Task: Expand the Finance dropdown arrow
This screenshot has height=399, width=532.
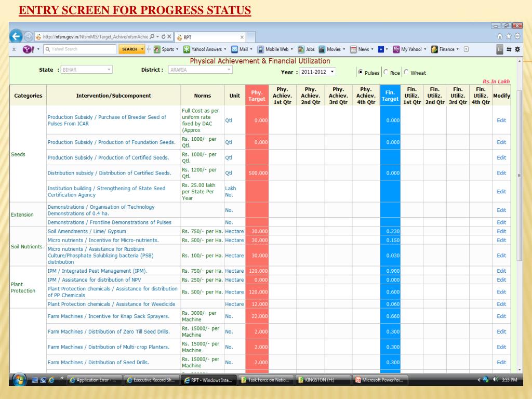Action: (457, 49)
